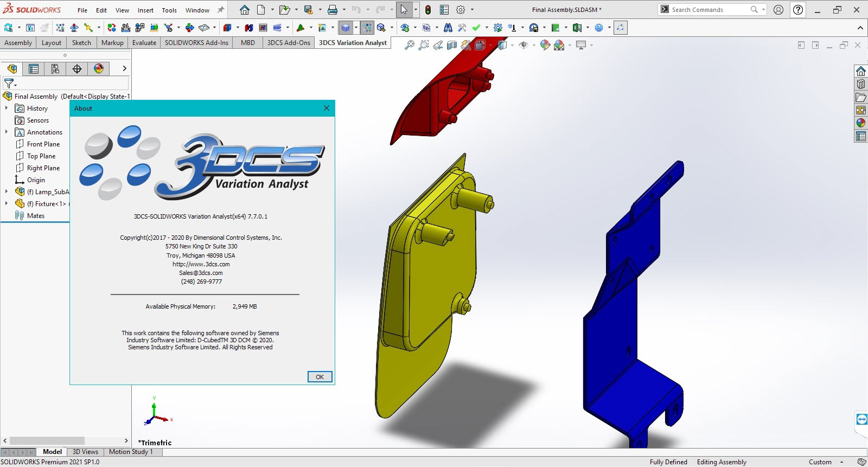
Task: Click the binoculars search icon in 3DCS toolbar
Action: (448, 28)
